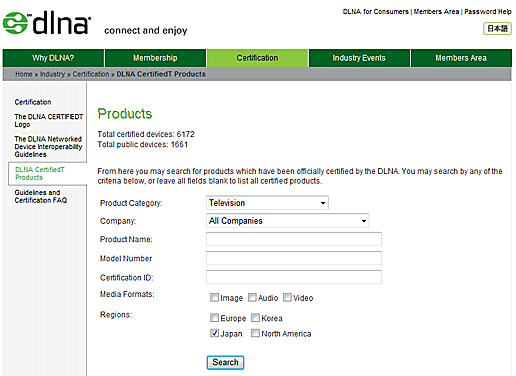Check the Europe region box
The height and width of the screenshot is (376, 516).
(214, 318)
